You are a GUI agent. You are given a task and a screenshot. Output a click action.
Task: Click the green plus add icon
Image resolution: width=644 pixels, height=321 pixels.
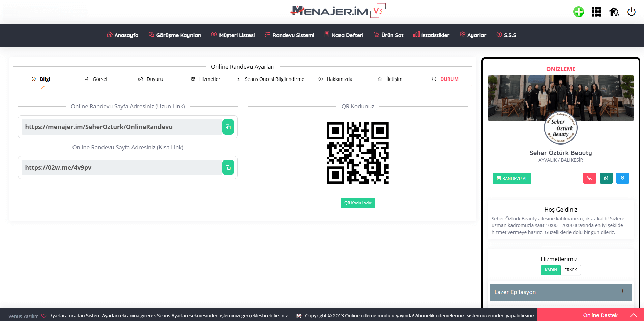pos(579,12)
